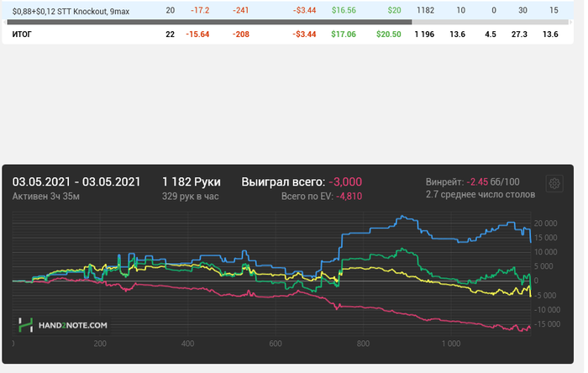Click the 27.3 value in the ИТОГ row

(519, 34)
